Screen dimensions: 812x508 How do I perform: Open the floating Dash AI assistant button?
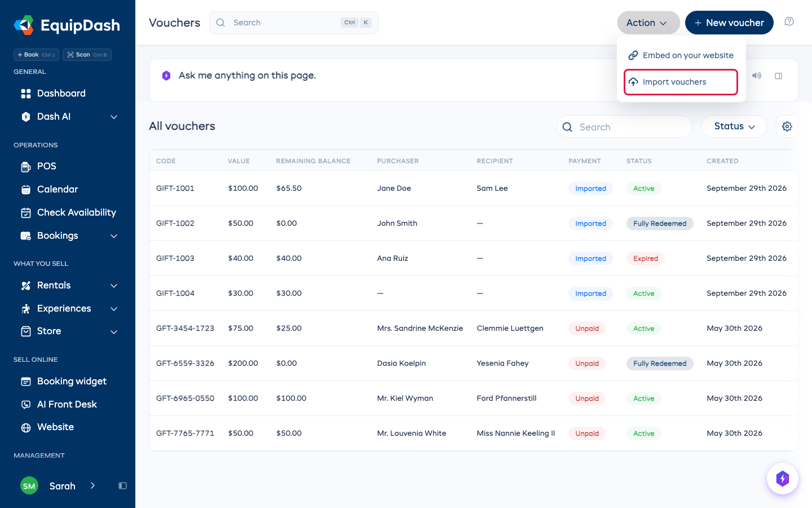coord(783,479)
